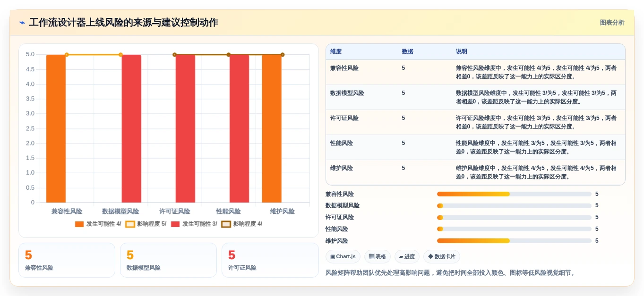Open the 图表分析 label in header
This screenshot has width=644, height=296.
(x=612, y=23)
